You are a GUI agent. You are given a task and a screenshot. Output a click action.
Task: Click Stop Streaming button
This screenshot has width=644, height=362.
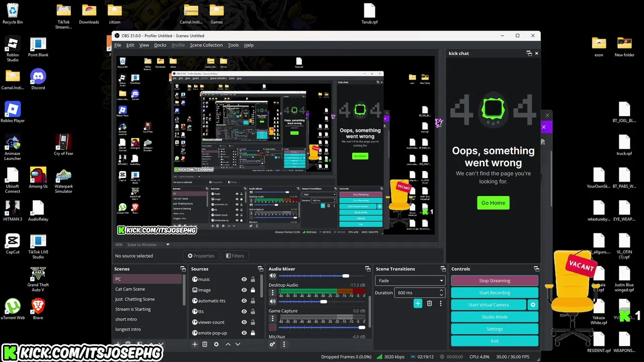click(495, 281)
